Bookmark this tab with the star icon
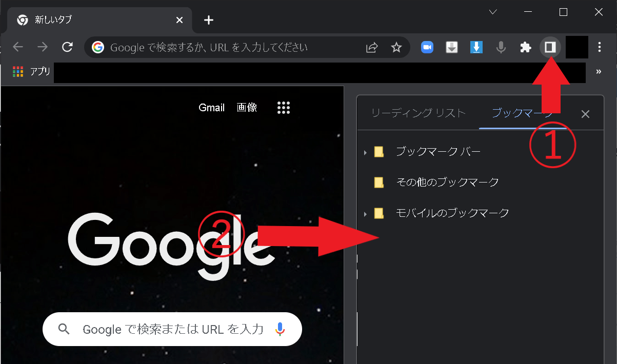Screen dimensions: 617x364 (x=396, y=48)
